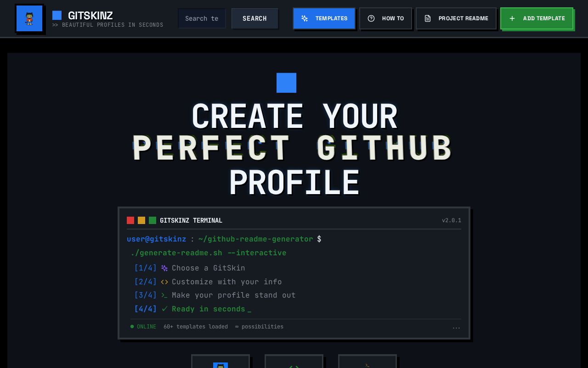Click the GitSkinz octocat logo

[29, 18]
